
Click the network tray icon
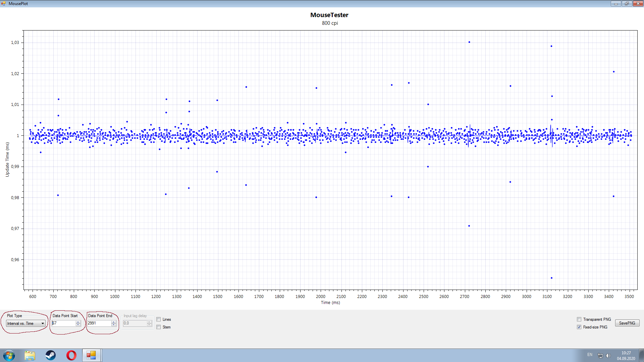(x=600, y=356)
